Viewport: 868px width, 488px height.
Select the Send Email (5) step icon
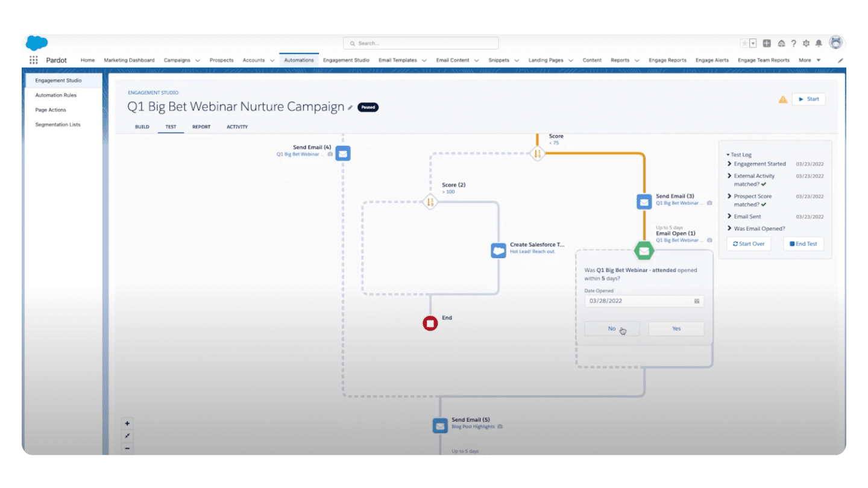tap(440, 425)
